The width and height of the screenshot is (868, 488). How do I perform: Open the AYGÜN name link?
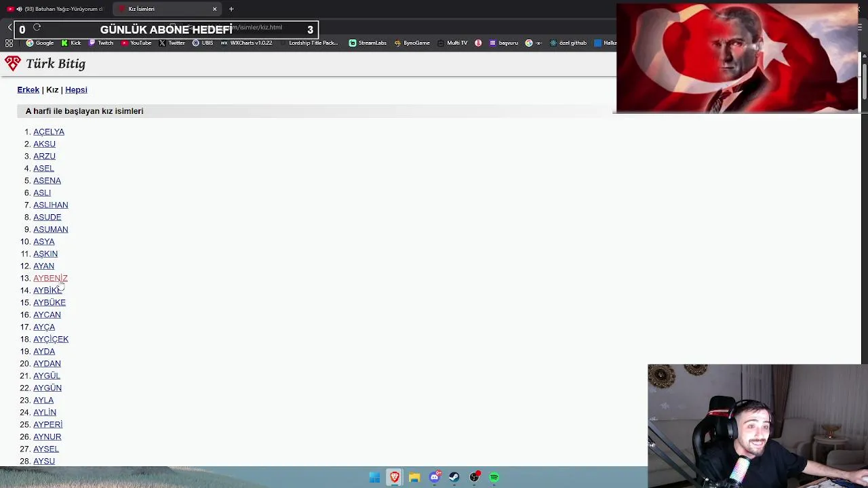click(47, 388)
